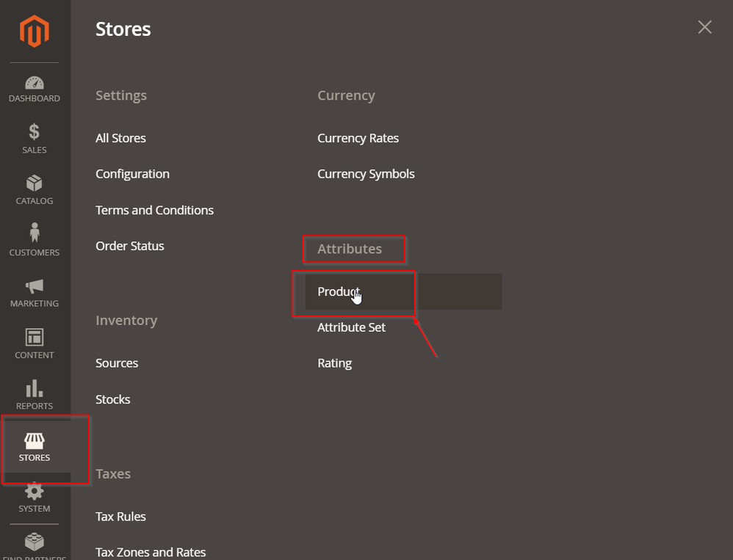
Task: Open the Configuration page
Action: (x=132, y=174)
